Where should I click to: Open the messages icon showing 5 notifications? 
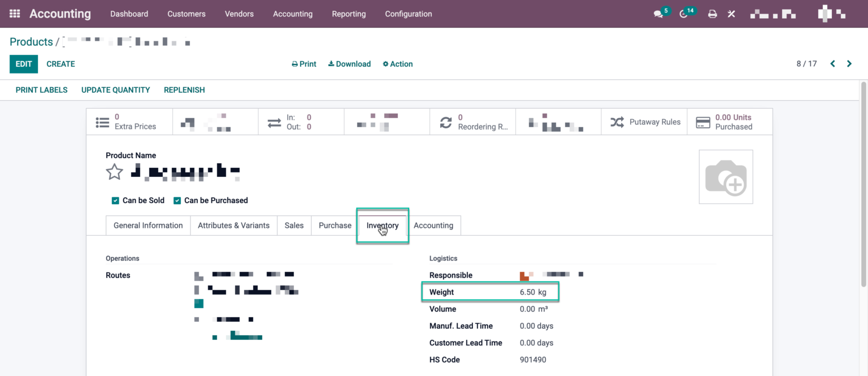[x=658, y=14]
